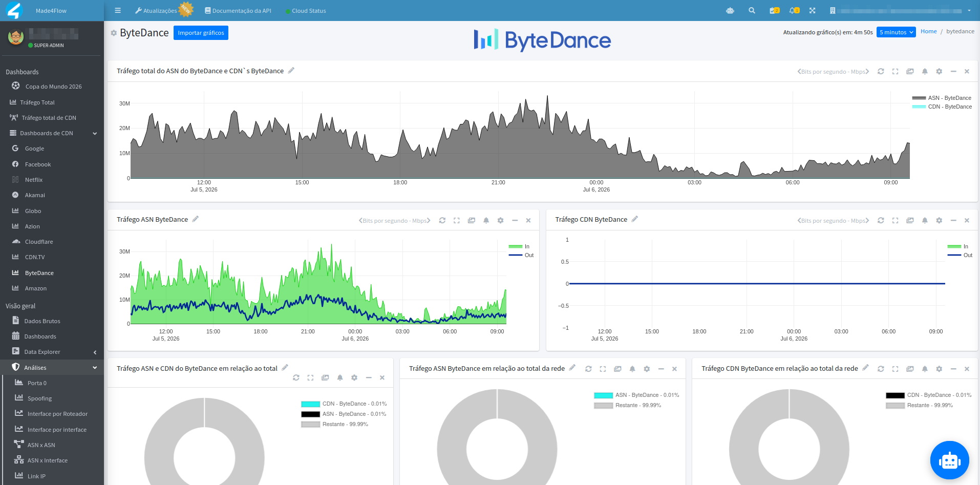The width and height of the screenshot is (980, 485).
Task: Open the bell alerts in top bar
Action: pos(794,10)
